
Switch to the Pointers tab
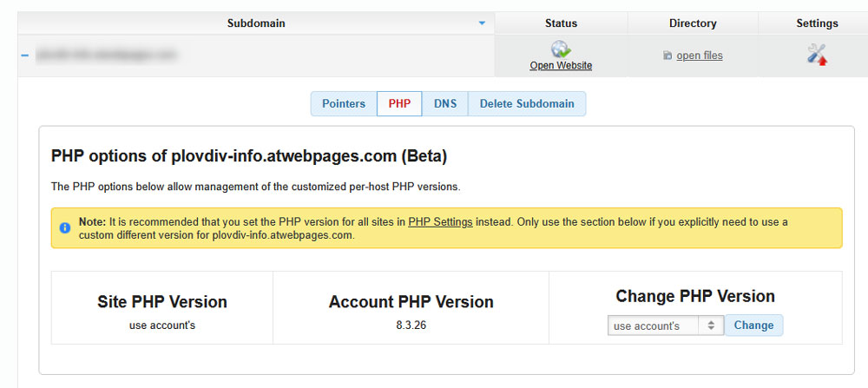tap(344, 104)
